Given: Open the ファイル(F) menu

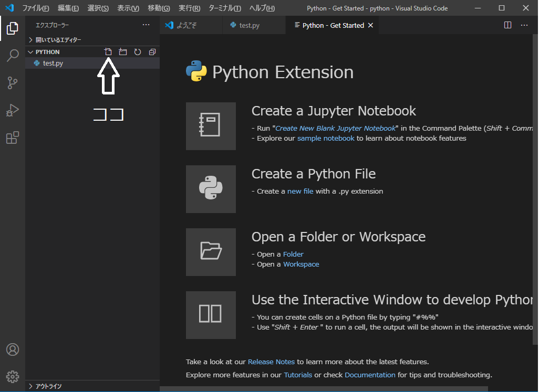Looking at the screenshot, I should tap(36, 8).
